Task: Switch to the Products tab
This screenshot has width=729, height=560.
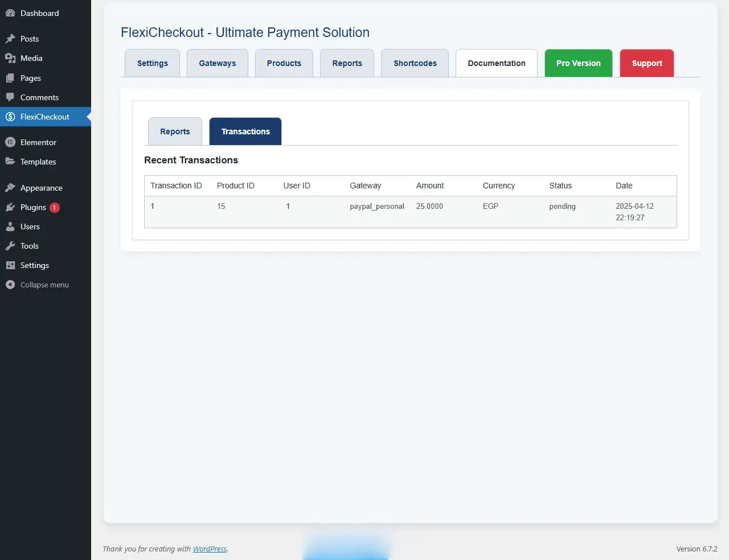Action: 284,63
